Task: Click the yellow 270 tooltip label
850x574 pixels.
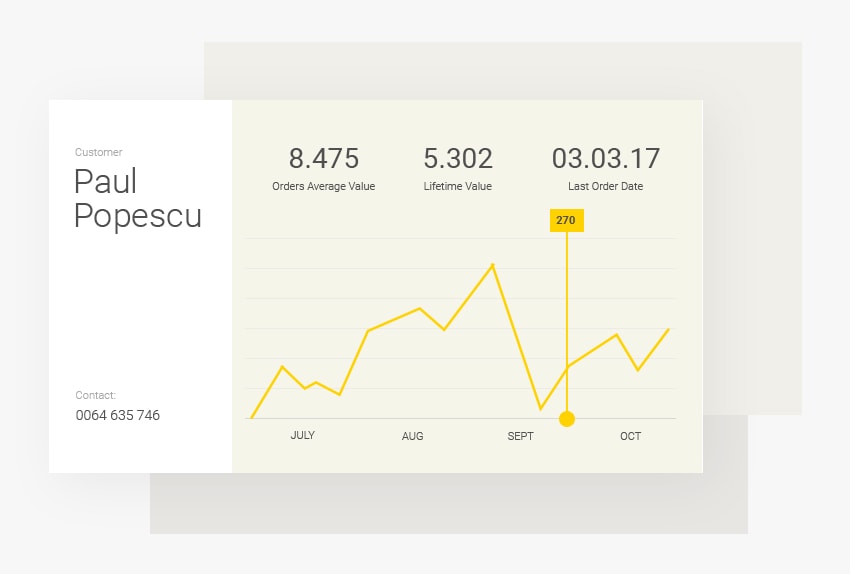Action: click(x=566, y=220)
